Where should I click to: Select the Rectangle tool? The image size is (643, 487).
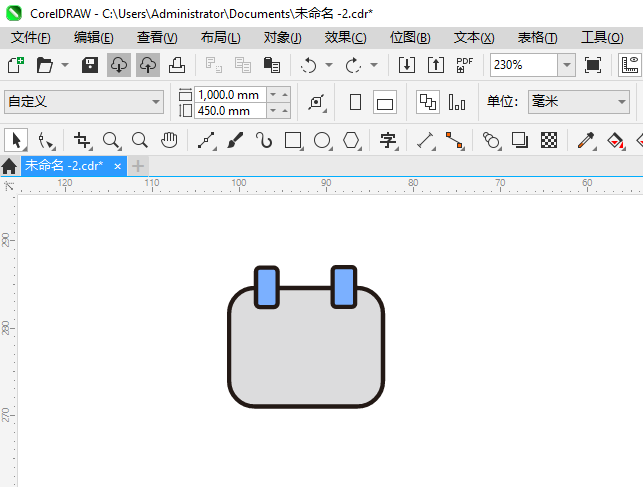pos(293,140)
